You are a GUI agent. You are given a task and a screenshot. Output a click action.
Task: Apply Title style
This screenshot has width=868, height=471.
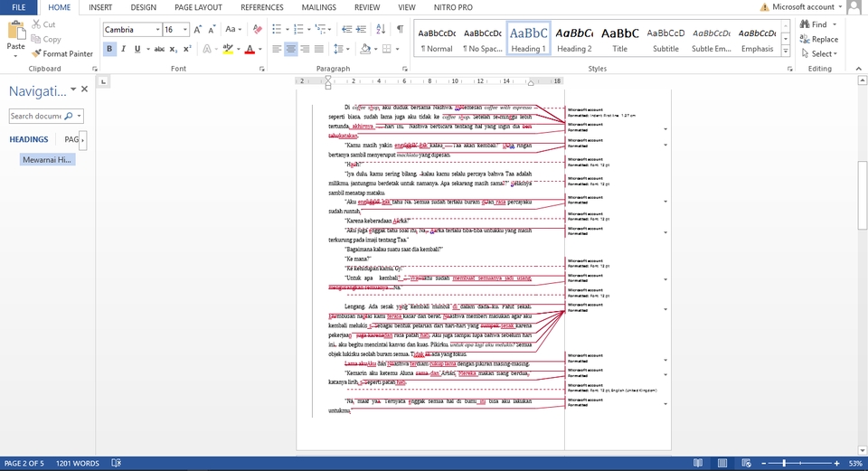620,38
